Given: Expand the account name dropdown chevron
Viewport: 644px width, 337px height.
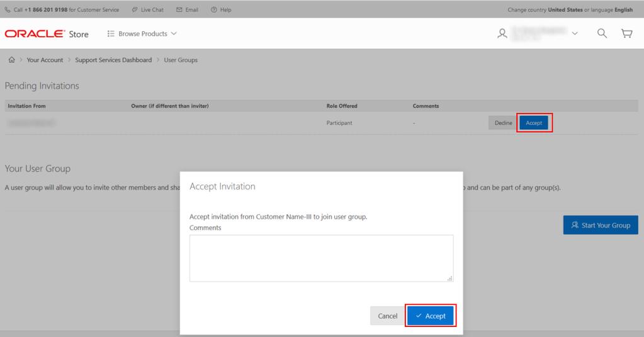Looking at the screenshot, I should 575,34.
